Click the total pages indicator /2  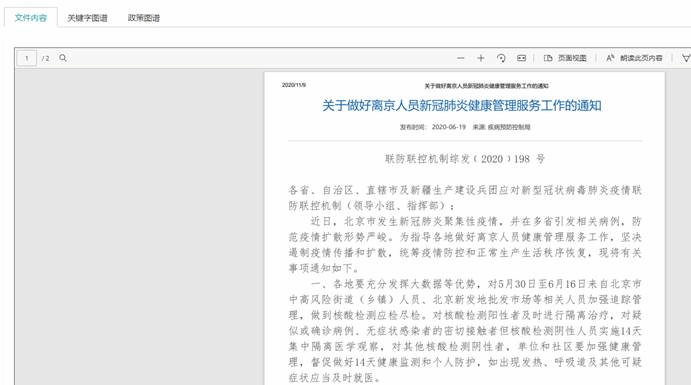[46, 58]
